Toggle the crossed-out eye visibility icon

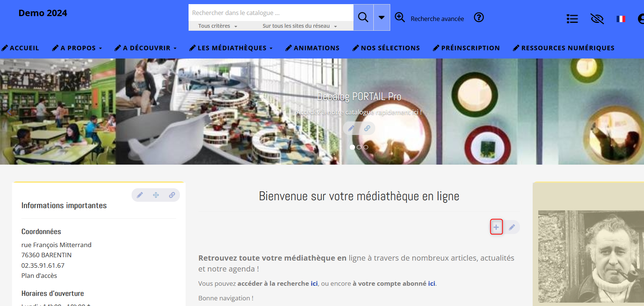597,19
